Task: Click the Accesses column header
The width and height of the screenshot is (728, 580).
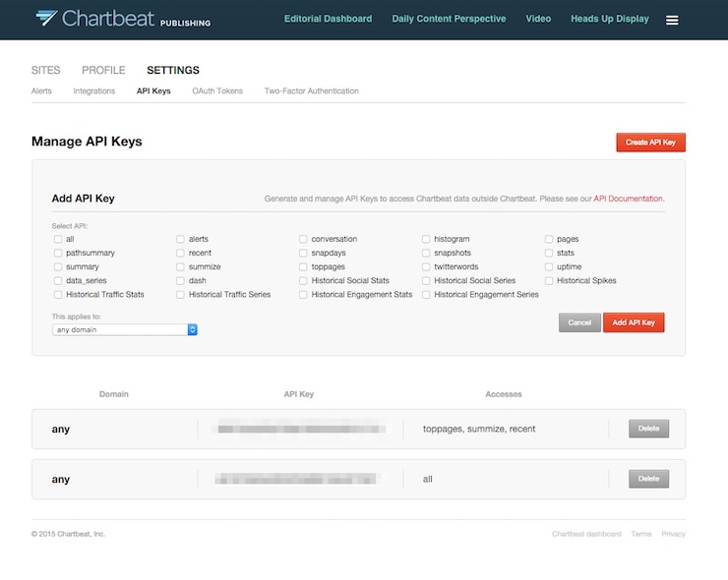Action: (x=504, y=394)
